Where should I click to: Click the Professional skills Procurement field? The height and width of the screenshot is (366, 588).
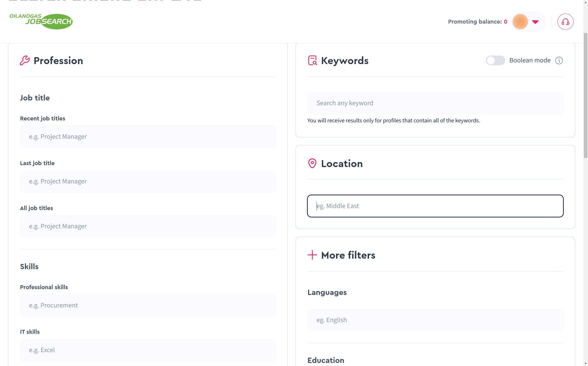(148, 305)
